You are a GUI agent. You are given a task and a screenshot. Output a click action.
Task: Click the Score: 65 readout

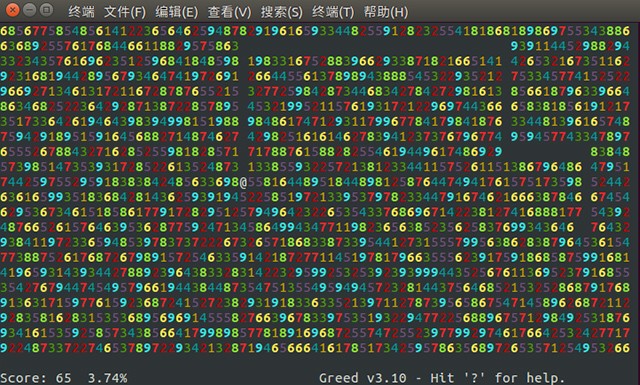coord(36,378)
